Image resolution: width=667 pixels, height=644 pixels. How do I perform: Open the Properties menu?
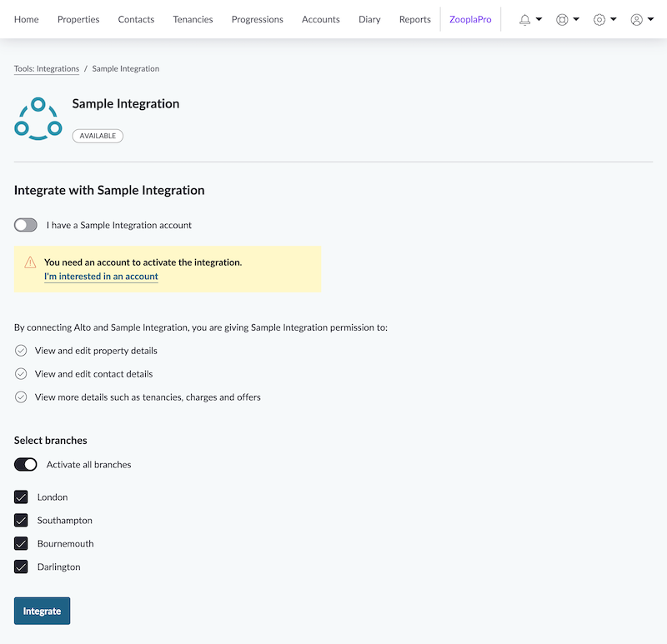(78, 19)
